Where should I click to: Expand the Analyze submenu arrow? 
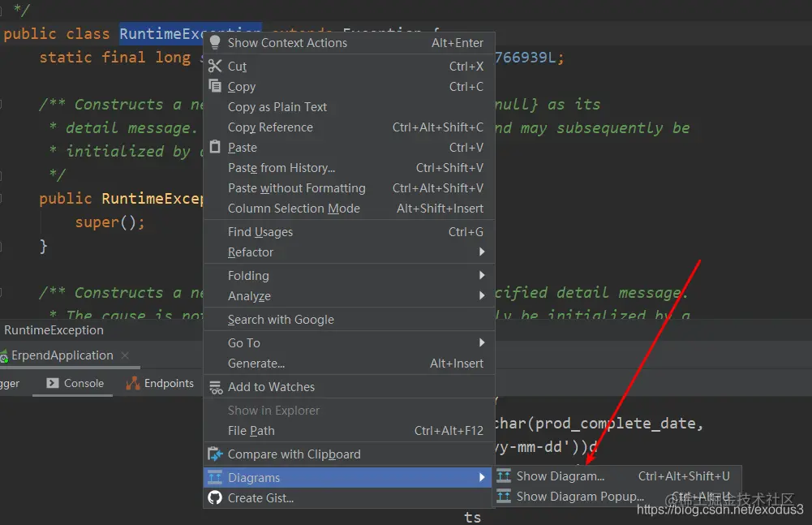pyautogui.click(x=482, y=295)
